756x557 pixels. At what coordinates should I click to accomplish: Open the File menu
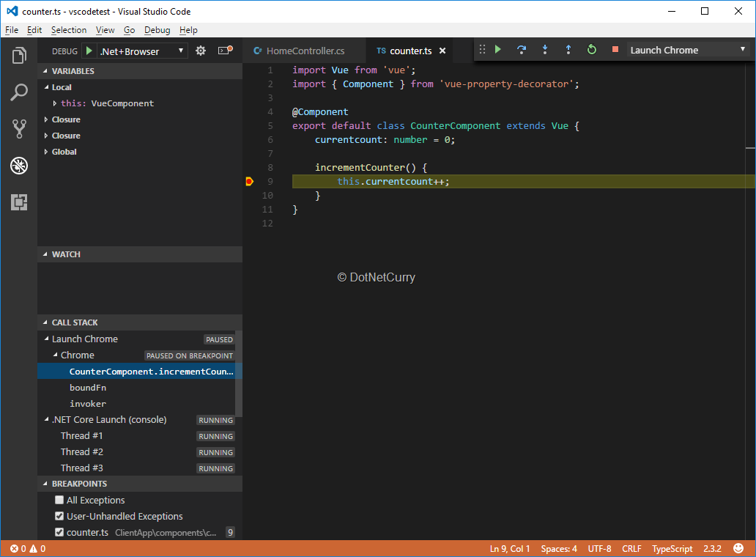click(12, 30)
